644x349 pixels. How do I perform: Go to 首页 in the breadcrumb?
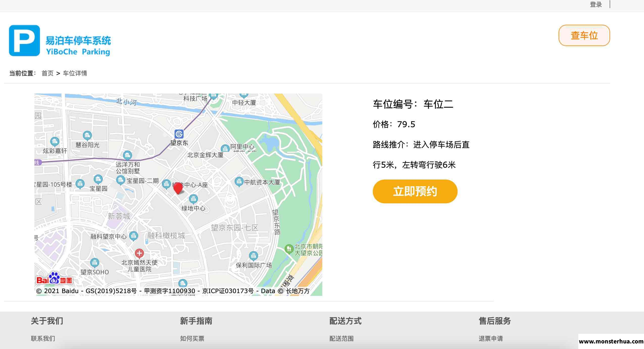pos(47,73)
